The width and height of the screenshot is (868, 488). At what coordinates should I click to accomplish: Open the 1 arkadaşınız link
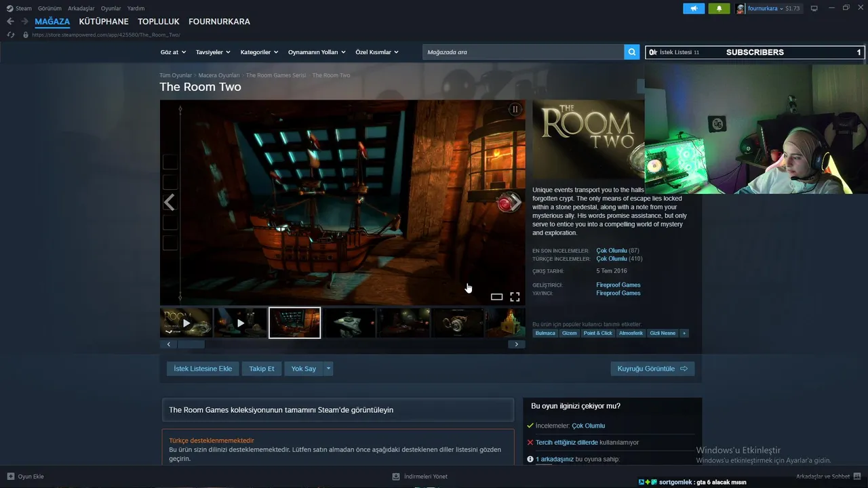pyautogui.click(x=555, y=460)
